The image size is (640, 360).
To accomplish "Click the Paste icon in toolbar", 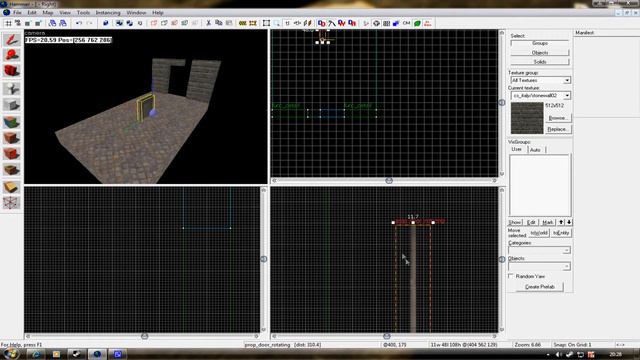I will tap(229, 23).
